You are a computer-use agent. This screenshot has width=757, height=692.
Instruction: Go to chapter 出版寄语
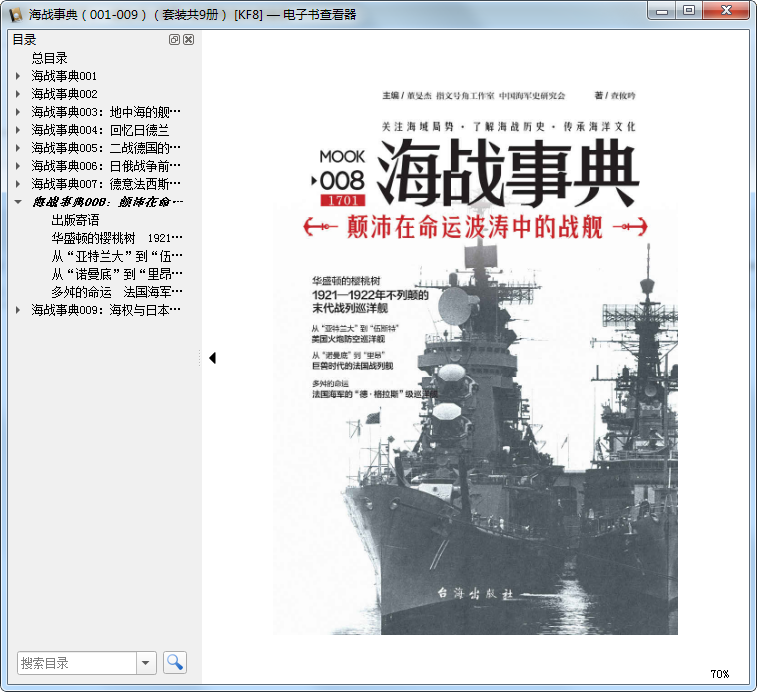point(75,220)
